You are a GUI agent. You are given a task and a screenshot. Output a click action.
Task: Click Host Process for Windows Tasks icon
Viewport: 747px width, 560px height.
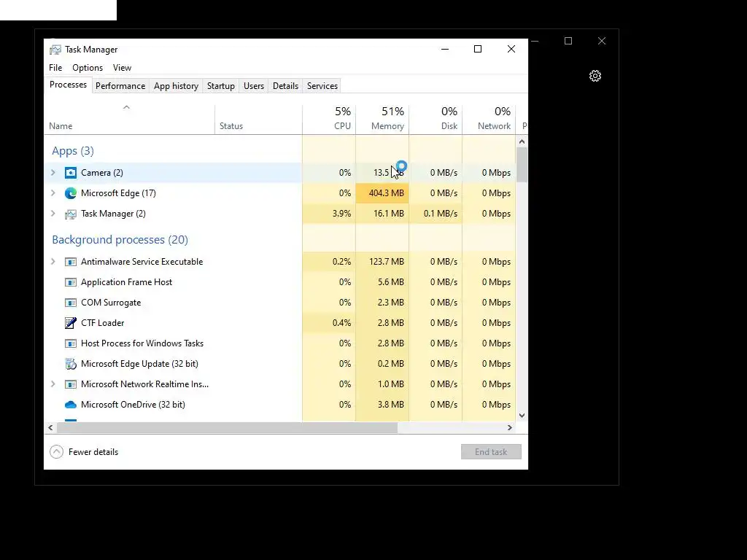[71, 344]
